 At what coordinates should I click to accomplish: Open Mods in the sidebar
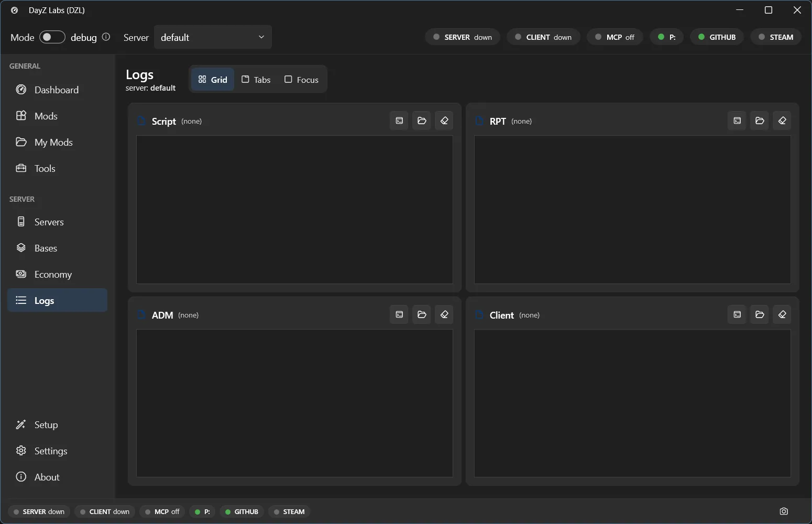(x=57, y=116)
